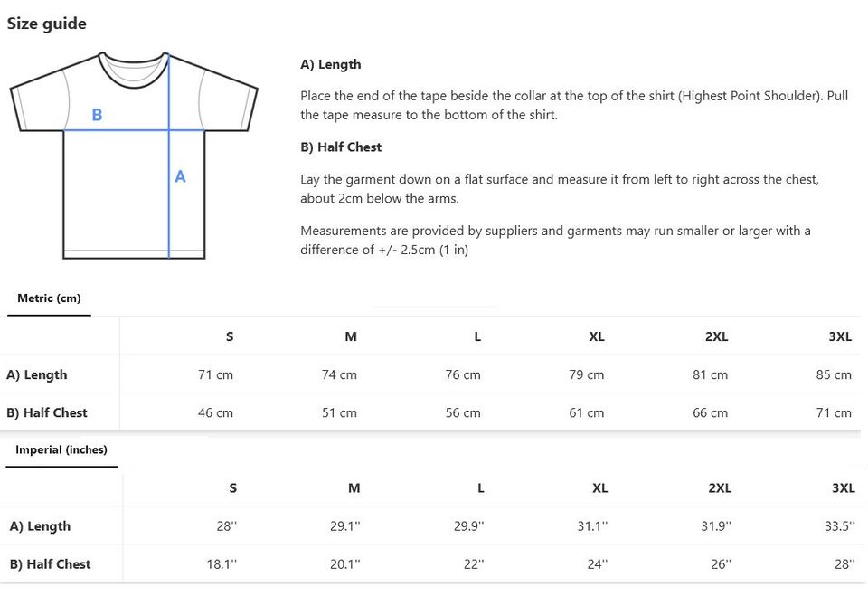
Task: Click the 29.1'' length value for M
Action: [x=344, y=526]
